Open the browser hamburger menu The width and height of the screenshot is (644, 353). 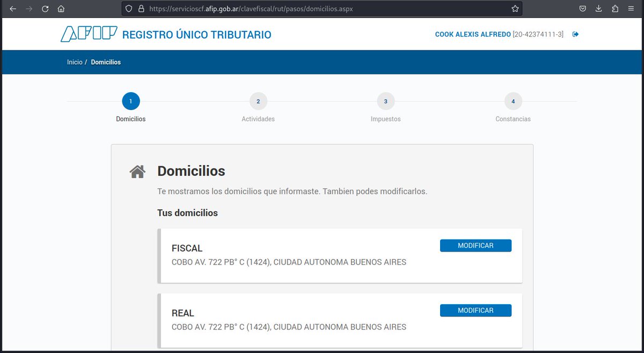pyautogui.click(x=631, y=9)
